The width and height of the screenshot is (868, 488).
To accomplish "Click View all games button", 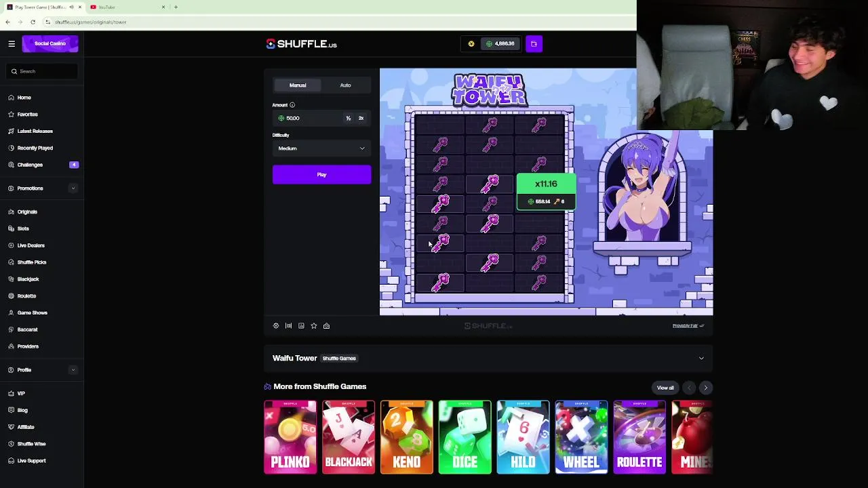I will (665, 388).
